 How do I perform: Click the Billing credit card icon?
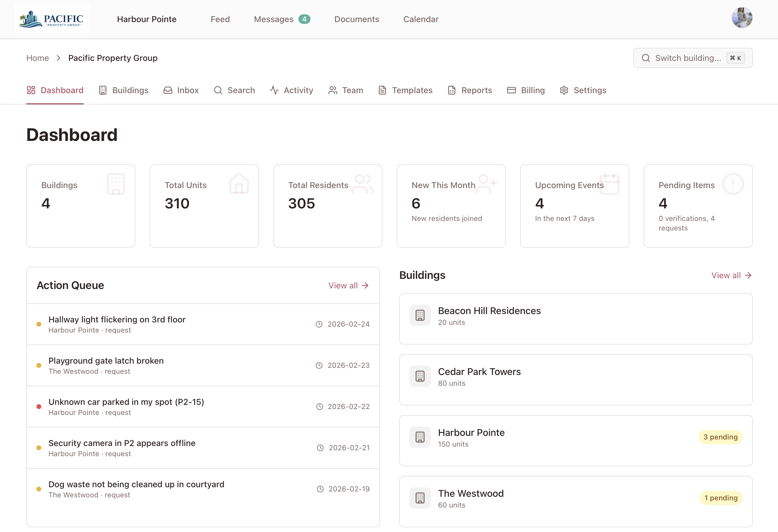(x=511, y=90)
